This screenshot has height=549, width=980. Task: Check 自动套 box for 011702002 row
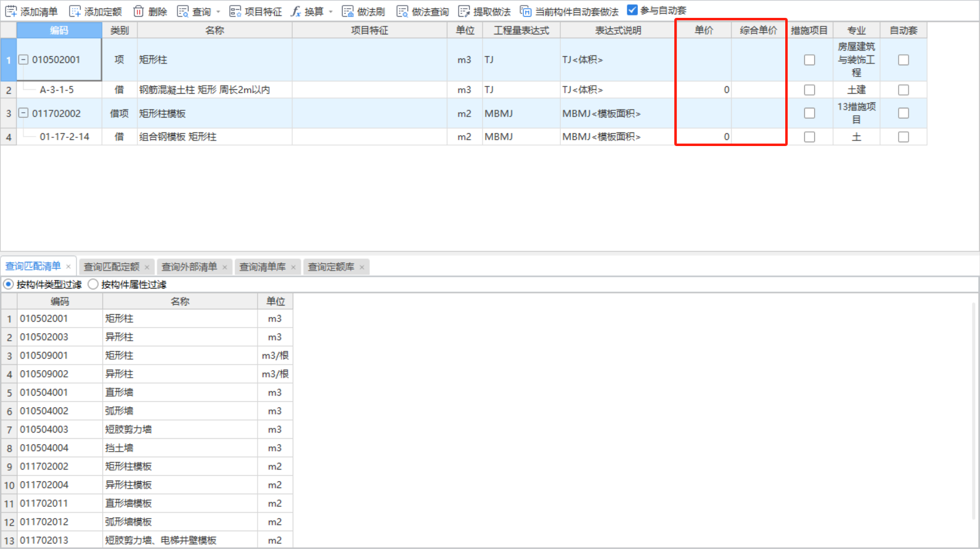pos(904,113)
